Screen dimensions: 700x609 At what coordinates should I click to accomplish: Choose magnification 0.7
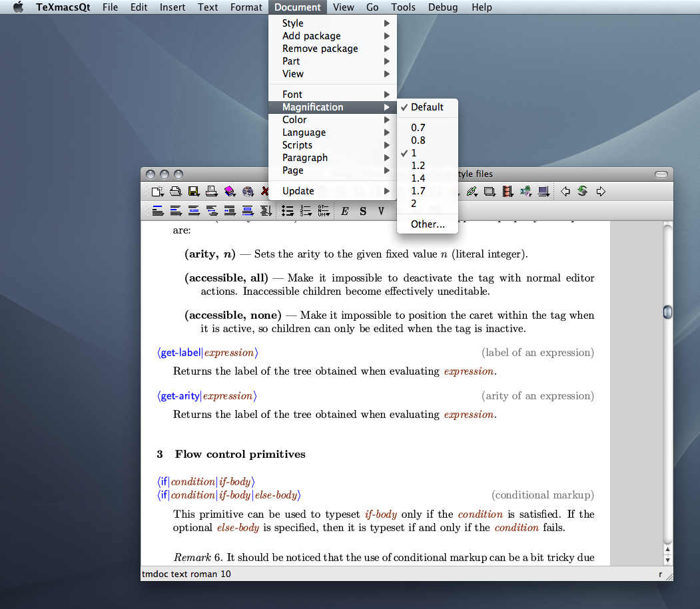tap(427, 128)
